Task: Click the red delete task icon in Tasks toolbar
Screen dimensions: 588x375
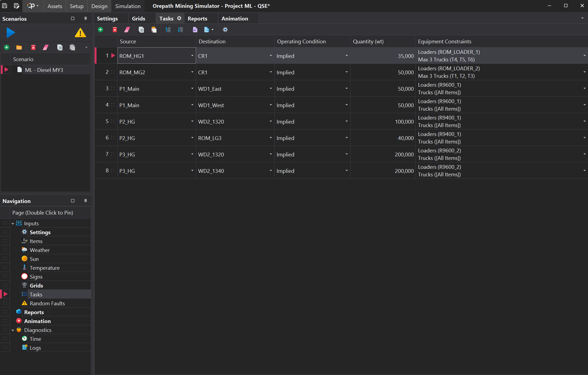Action: point(115,30)
